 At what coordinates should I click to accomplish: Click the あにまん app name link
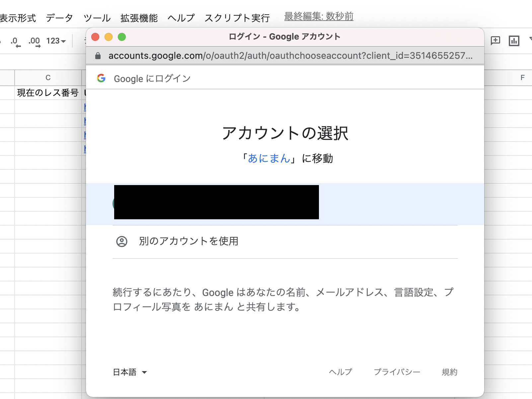click(x=269, y=158)
